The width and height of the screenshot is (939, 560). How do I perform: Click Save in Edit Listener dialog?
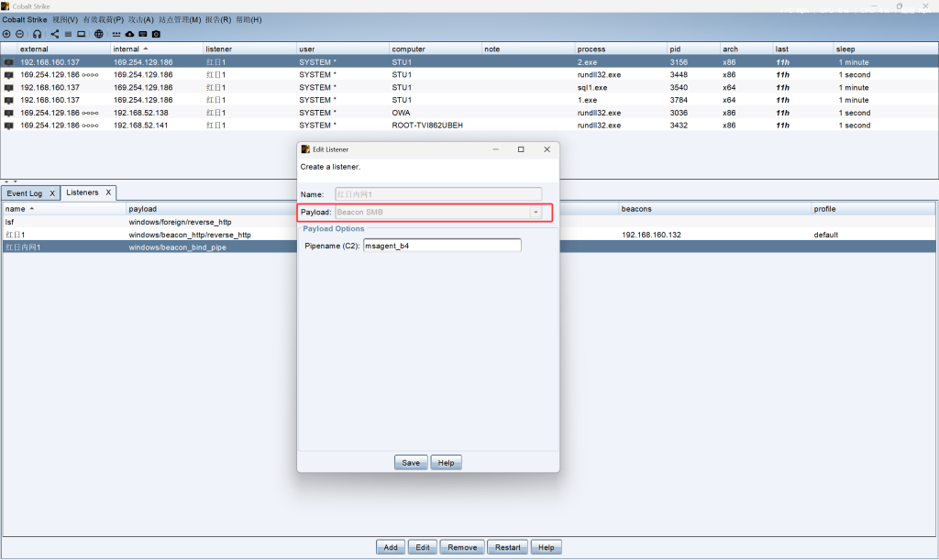click(411, 463)
